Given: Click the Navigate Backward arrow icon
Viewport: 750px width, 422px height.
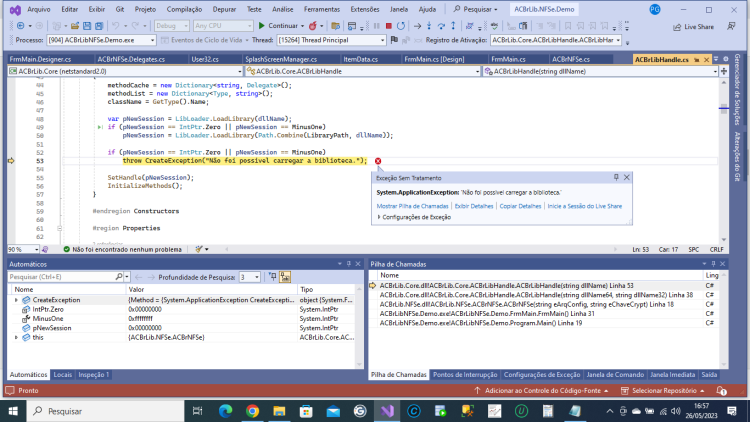Looking at the screenshot, I should [x=21, y=26].
